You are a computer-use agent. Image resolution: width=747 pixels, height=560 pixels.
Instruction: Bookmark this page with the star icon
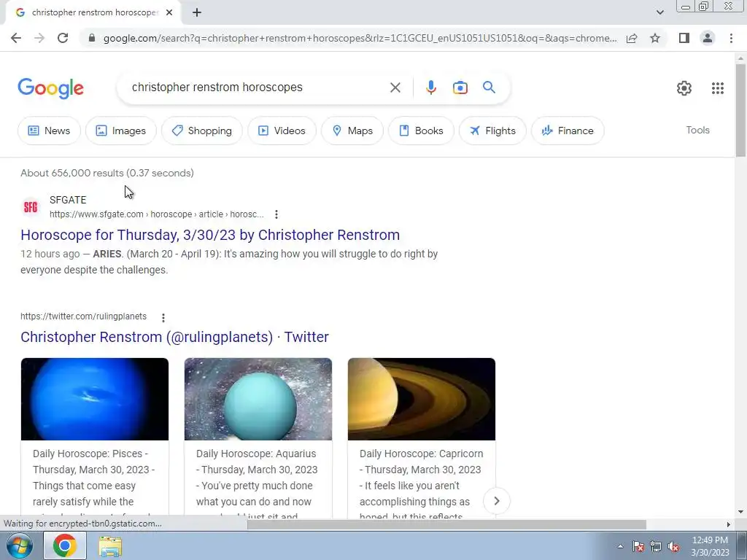[x=655, y=38]
